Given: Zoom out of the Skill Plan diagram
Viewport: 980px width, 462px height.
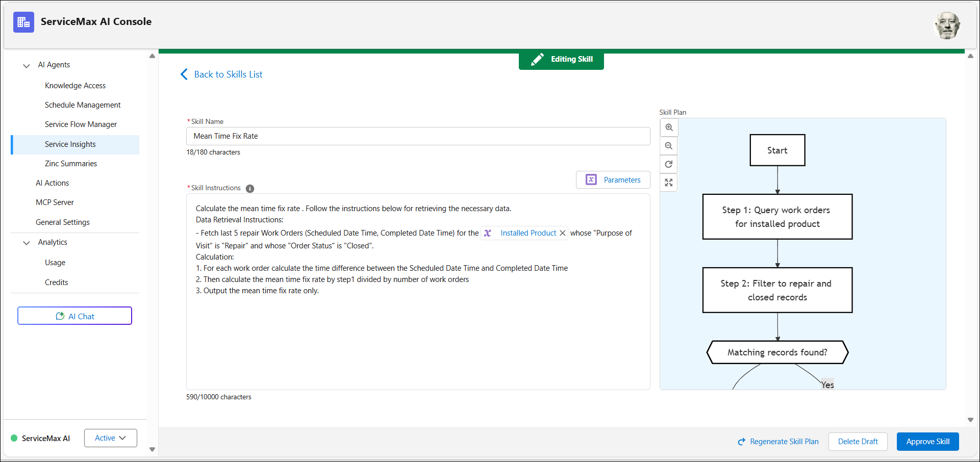Looking at the screenshot, I should click(669, 146).
